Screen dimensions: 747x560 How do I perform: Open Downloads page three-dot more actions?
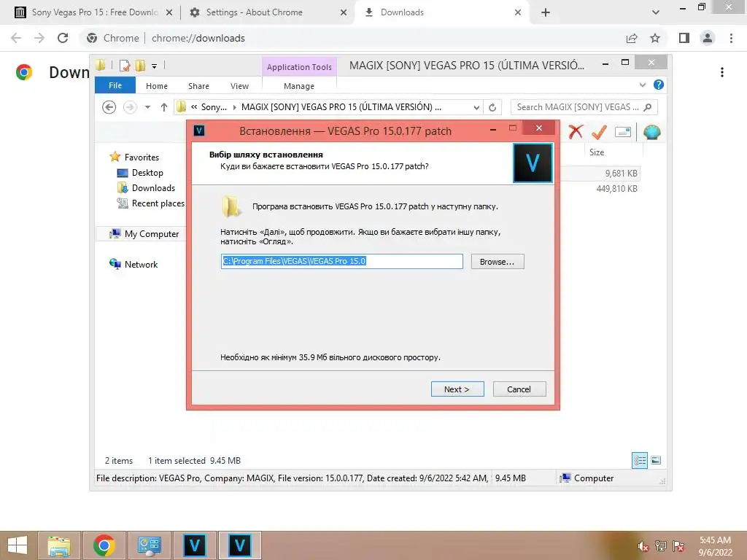[722, 72]
